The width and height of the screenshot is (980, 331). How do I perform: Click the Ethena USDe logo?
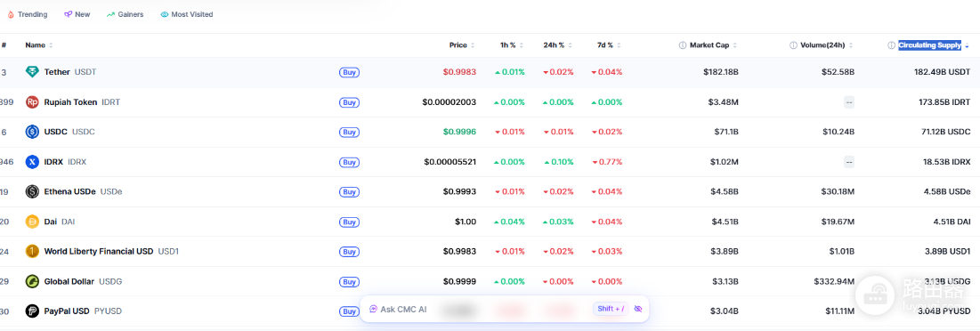click(x=32, y=191)
